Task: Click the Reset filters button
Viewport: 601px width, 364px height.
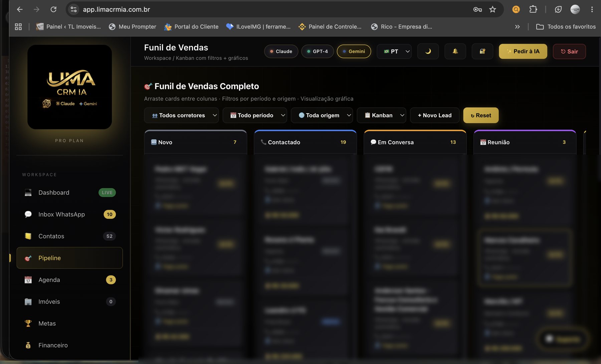Action: click(x=481, y=115)
